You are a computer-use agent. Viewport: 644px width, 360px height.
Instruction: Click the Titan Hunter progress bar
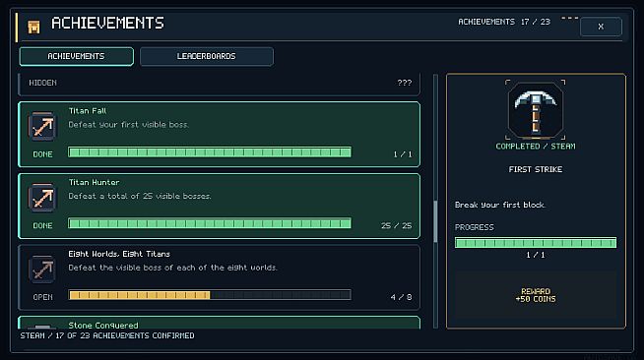click(x=210, y=223)
